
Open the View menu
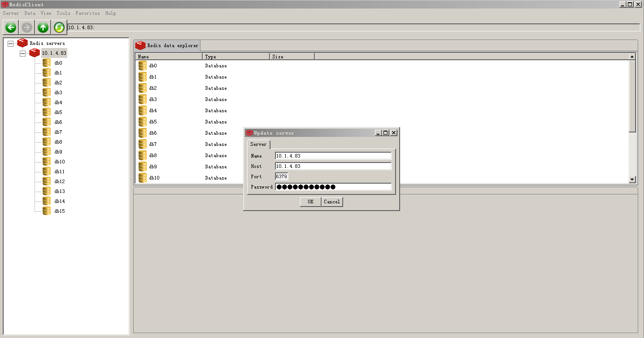[x=46, y=13]
